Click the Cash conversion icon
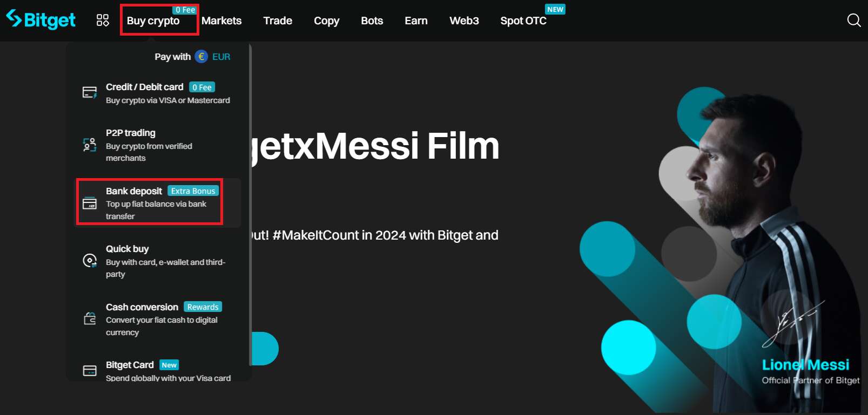 90,319
